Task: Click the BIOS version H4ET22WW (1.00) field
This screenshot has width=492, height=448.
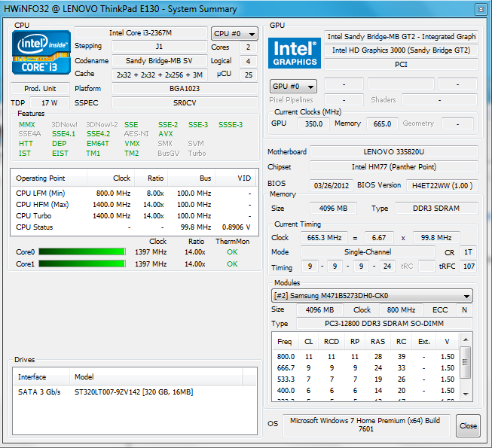Action: [442, 185]
